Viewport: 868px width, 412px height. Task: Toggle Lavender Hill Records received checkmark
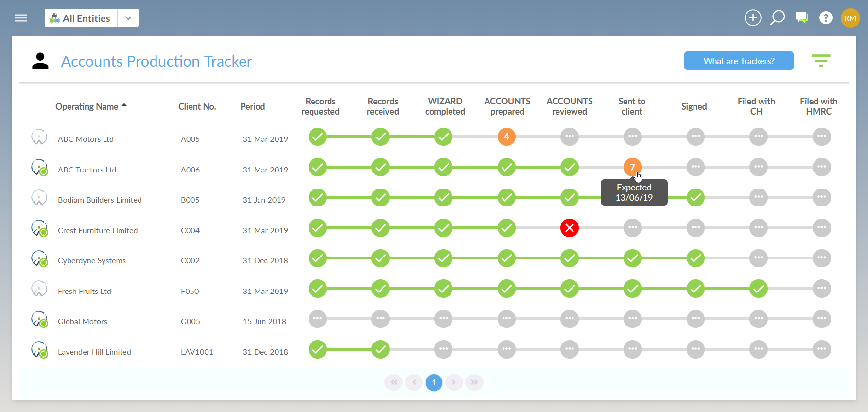point(381,349)
